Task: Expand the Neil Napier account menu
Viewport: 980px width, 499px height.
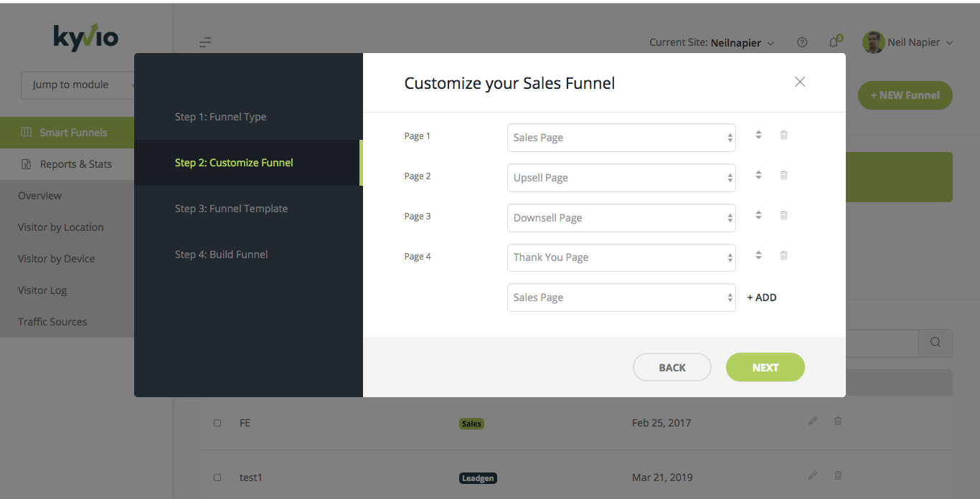Action: tap(920, 42)
